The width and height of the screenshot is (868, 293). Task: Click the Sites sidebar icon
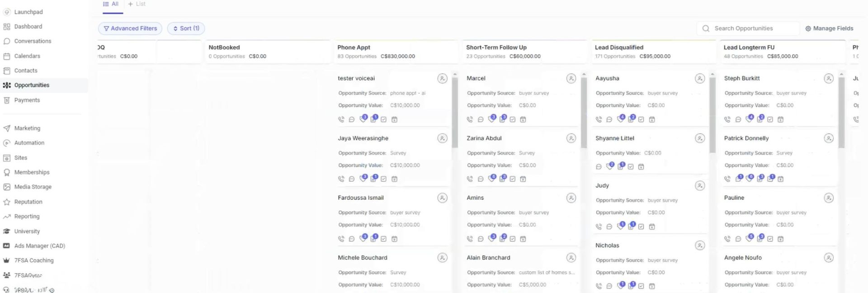(7, 158)
